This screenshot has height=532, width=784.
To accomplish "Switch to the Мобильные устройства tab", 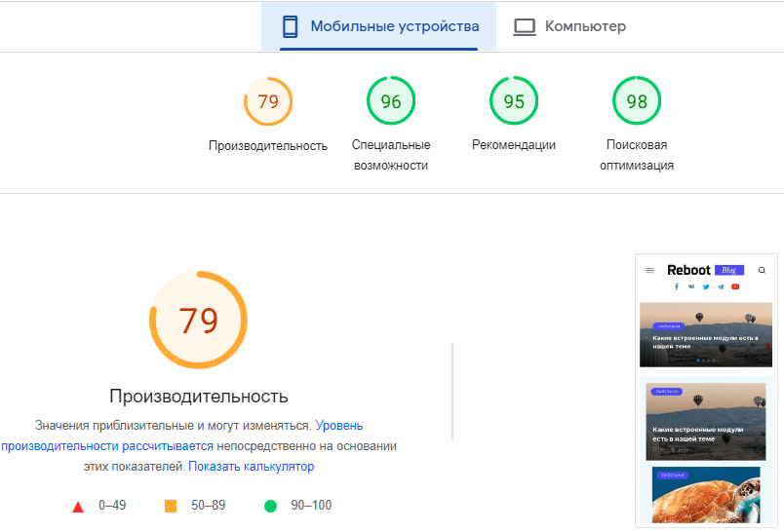I will pyautogui.click(x=378, y=26).
